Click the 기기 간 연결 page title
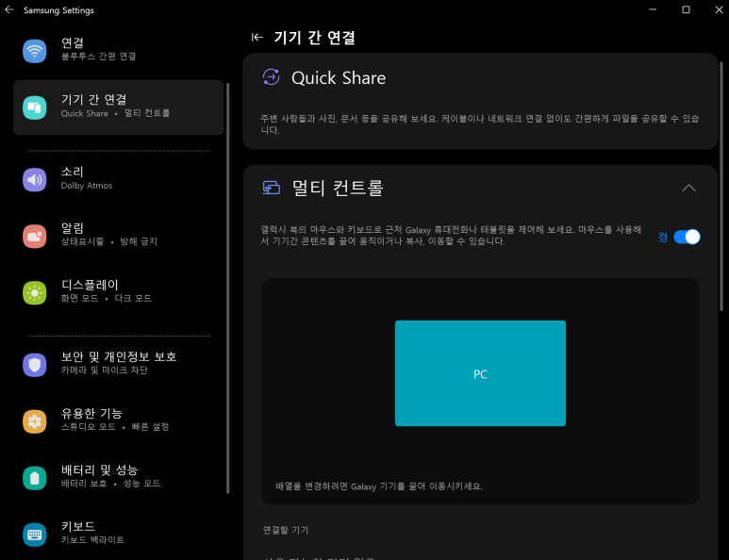This screenshot has height=560, width=729. [314, 38]
